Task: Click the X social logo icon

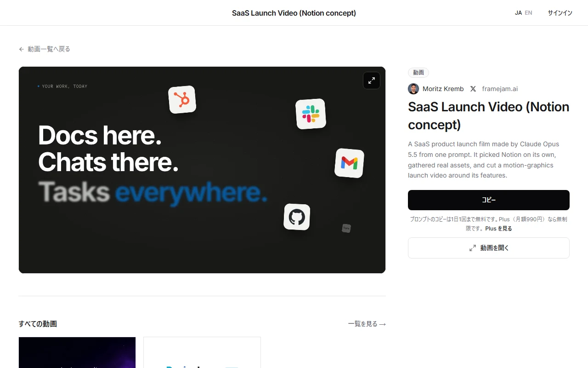Action: (473, 89)
